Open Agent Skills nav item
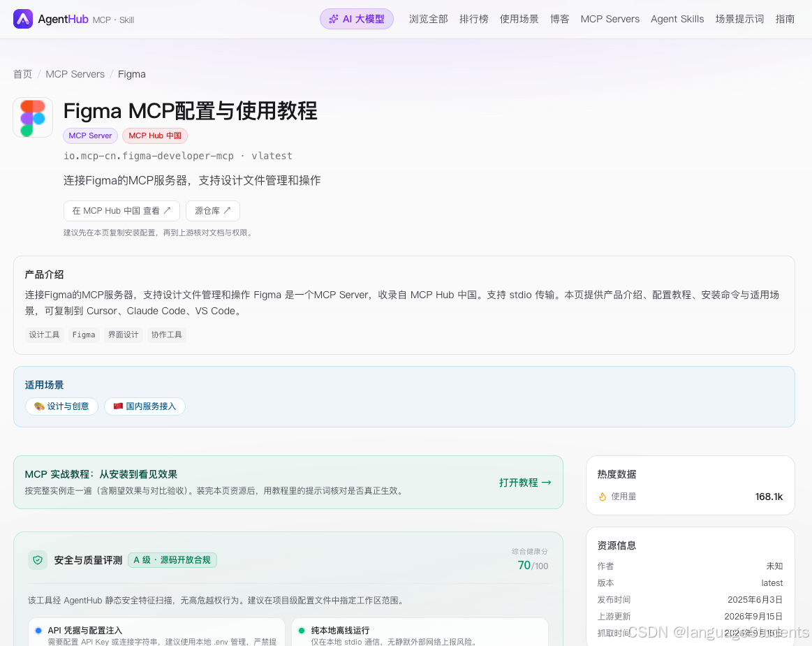This screenshot has height=646, width=812. pos(677,19)
